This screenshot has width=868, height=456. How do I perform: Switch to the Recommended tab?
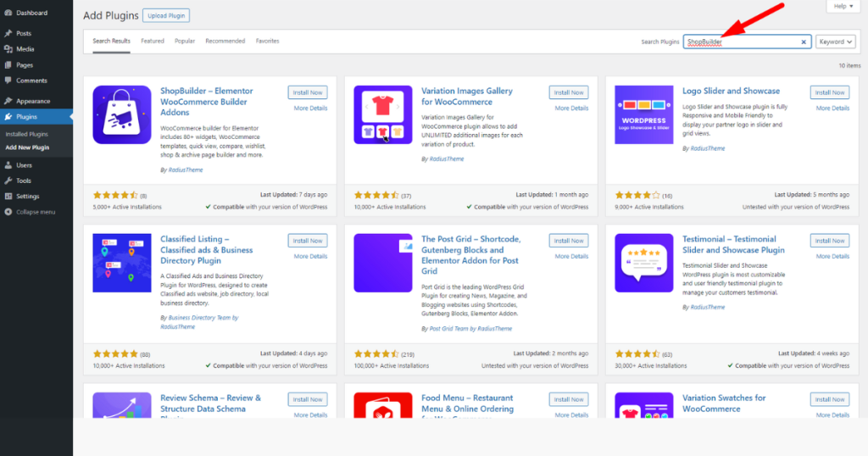point(225,41)
